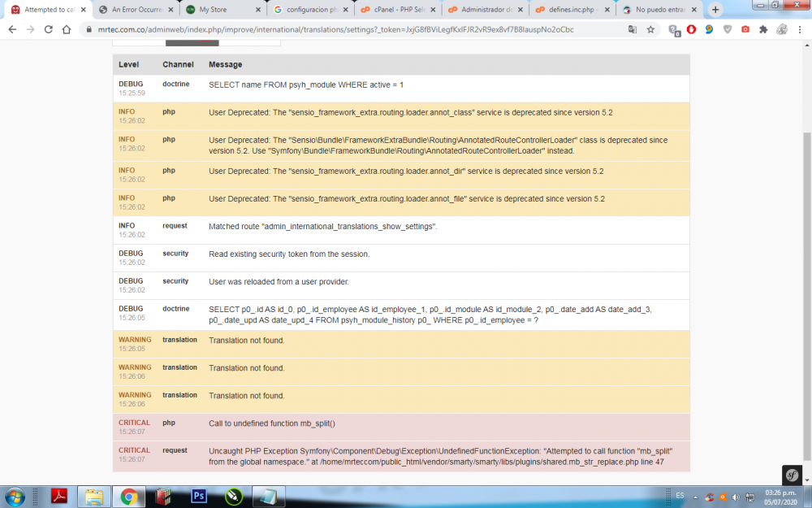The height and width of the screenshot is (508, 812).
Task: Go forward in browser history
Action: [x=31, y=29]
